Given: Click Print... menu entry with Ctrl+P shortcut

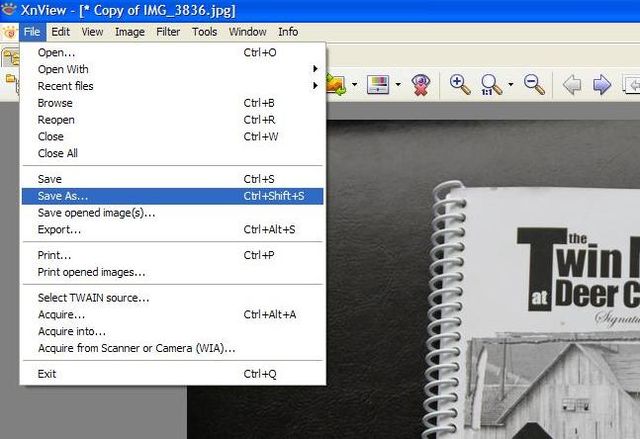Looking at the screenshot, I should (173, 255).
